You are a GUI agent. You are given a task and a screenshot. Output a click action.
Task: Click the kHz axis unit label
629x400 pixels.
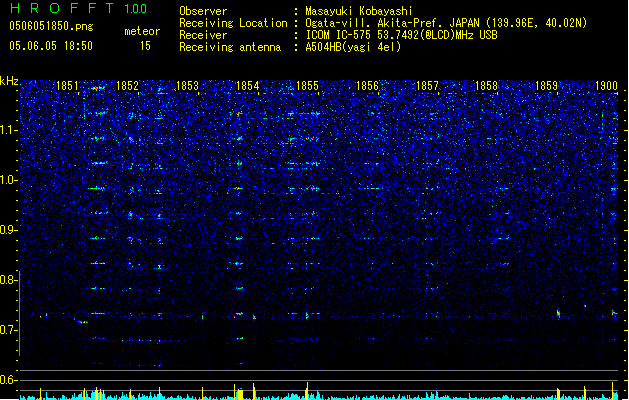tap(9, 81)
